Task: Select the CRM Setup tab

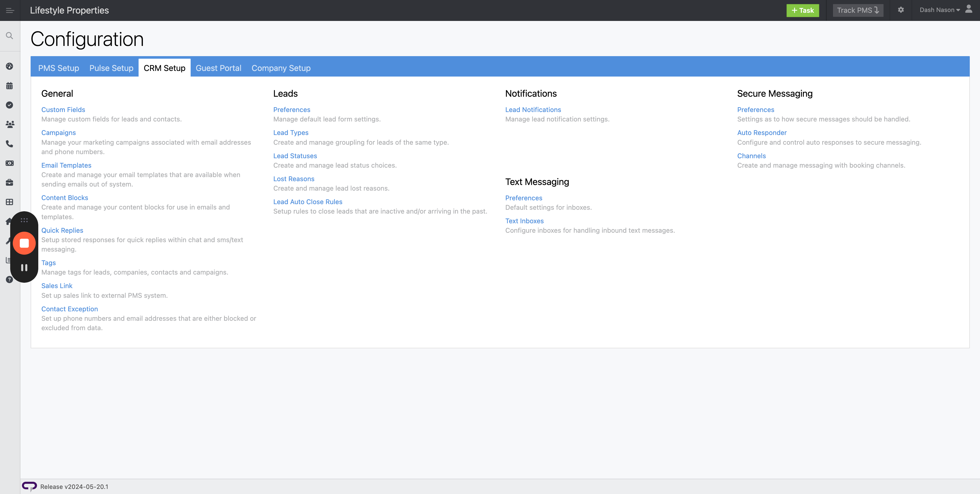Action: tap(164, 68)
